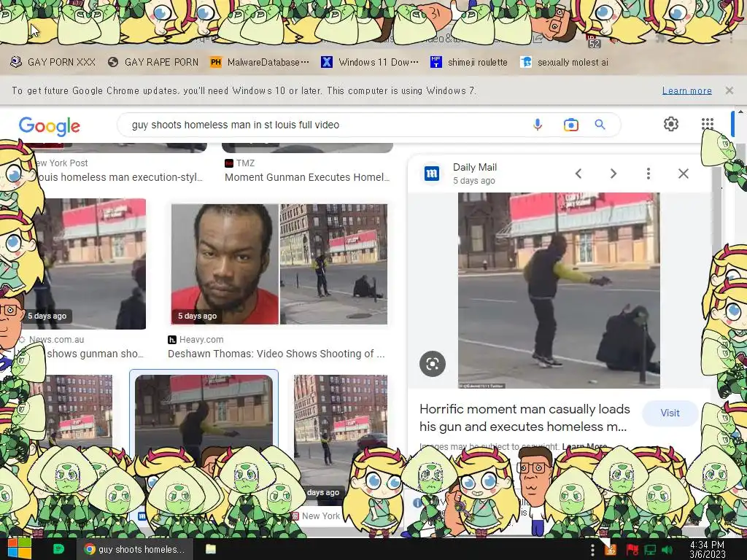Image resolution: width=747 pixels, height=560 pixels.
Task: Open Google quick settings gear
Action: (671, 124)
